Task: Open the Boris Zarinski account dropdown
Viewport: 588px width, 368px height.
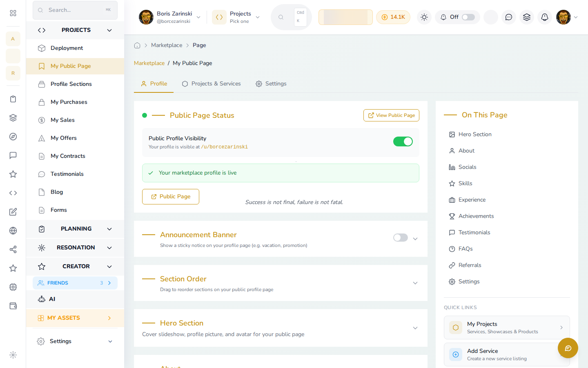Action: click(170, 17)
